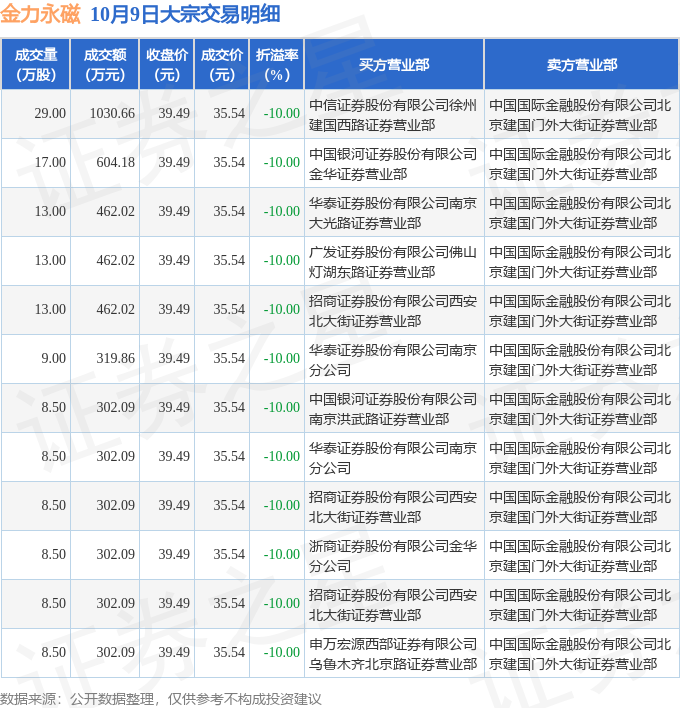
Task: Click buyer 申万宏源西部证券乌鲁木齐北京路证券营业部
Action: 393,654
